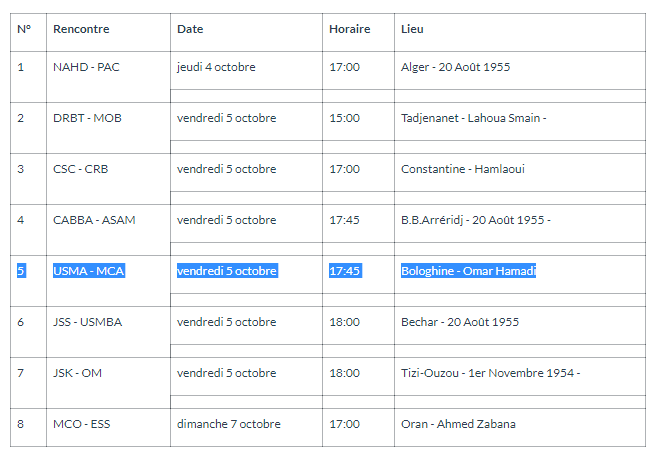
Task: Click the Alger - 20 Août 1955 venue
Action: (x=455, y=67)
